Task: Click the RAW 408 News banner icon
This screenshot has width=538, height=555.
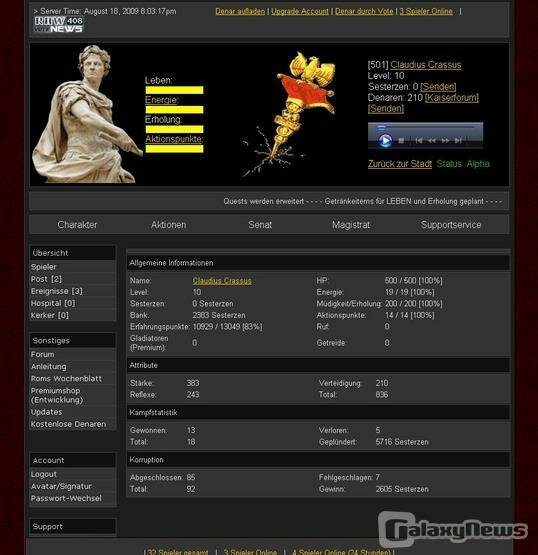Action: (59, 24)
